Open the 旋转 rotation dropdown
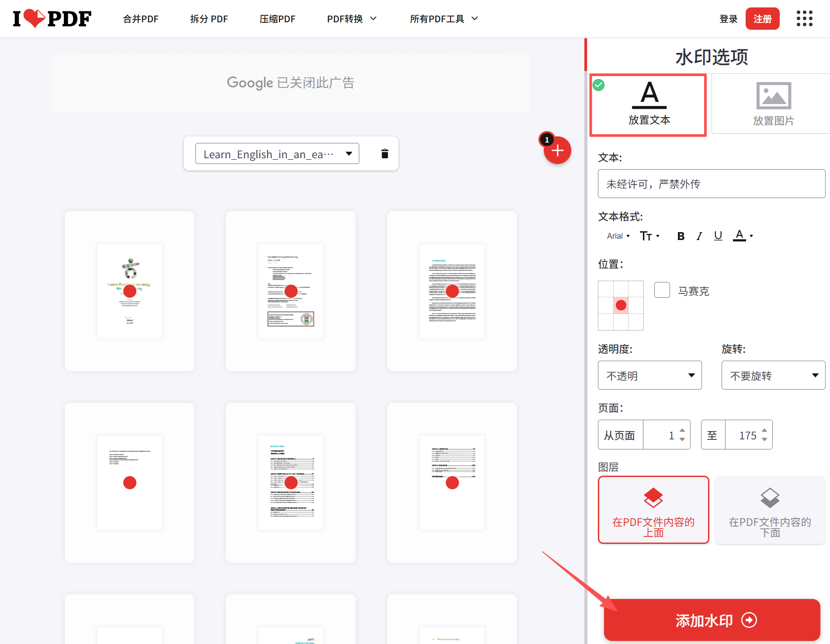This screenshot has height=644, width=830. click(x=773, y=375)
